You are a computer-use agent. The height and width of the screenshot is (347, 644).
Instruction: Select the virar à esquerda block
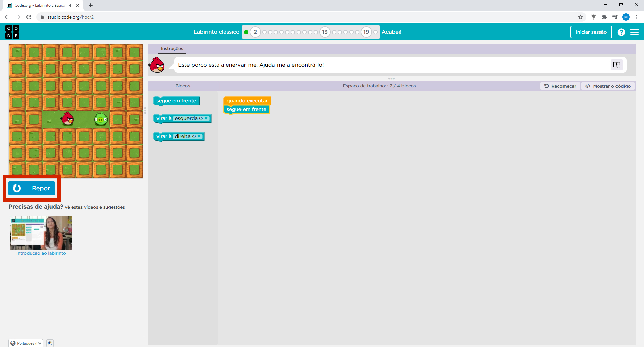tap(182, 118)
